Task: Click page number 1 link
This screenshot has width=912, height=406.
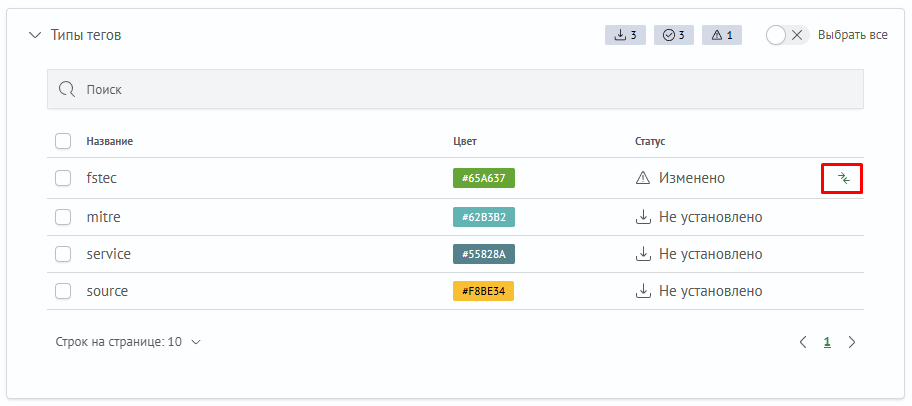Action: click(827, 342)
